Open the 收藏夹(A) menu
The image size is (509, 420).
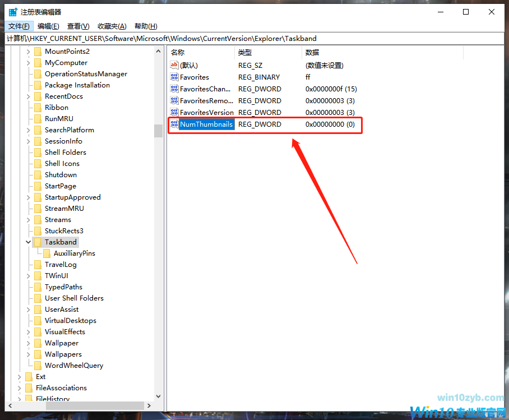pyautogui.click(x=112, y=26)
